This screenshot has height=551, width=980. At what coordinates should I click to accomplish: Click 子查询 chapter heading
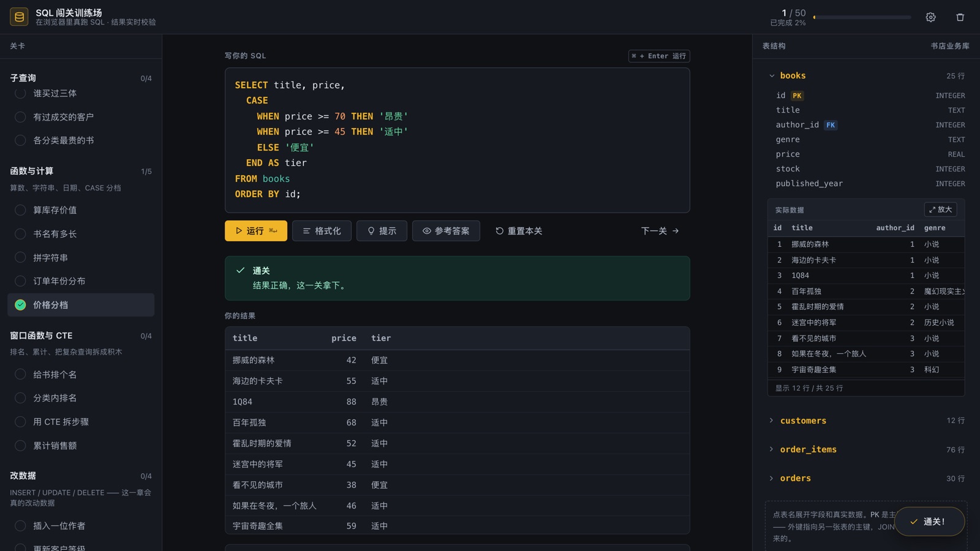pyautogui.click(x=23, y=78)
